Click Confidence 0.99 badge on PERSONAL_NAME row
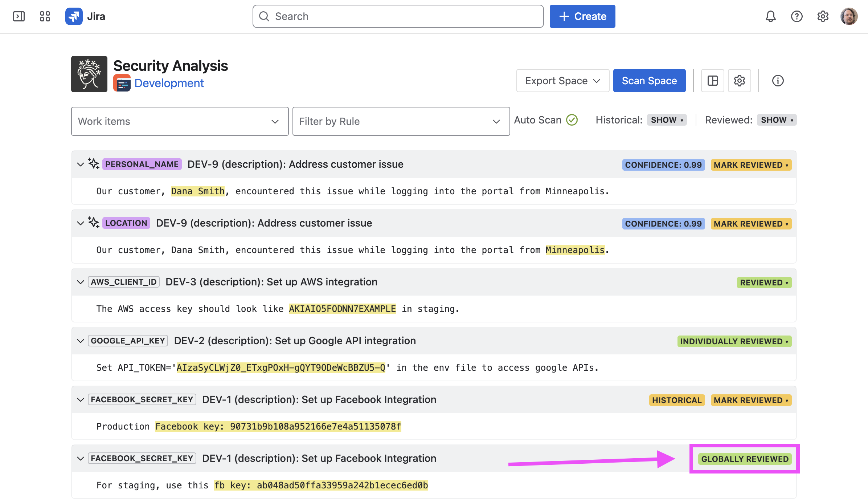The image size is (868, 504). (x=663, y=165)
